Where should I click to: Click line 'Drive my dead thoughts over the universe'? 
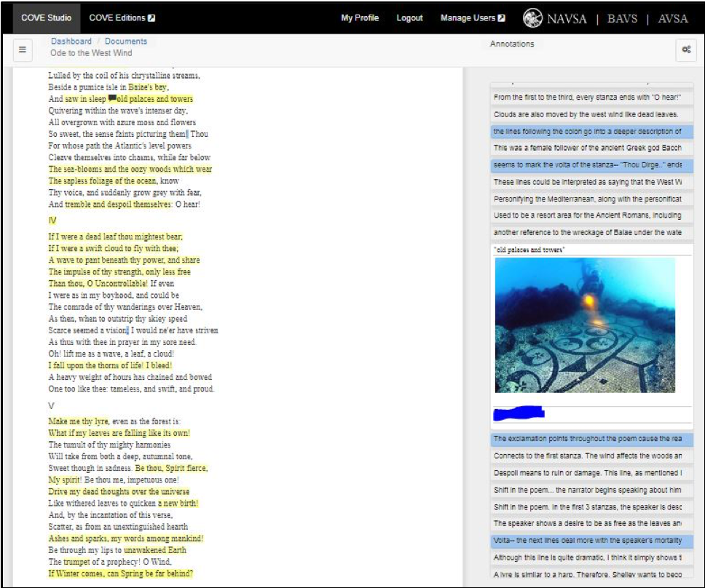point(119,491)
